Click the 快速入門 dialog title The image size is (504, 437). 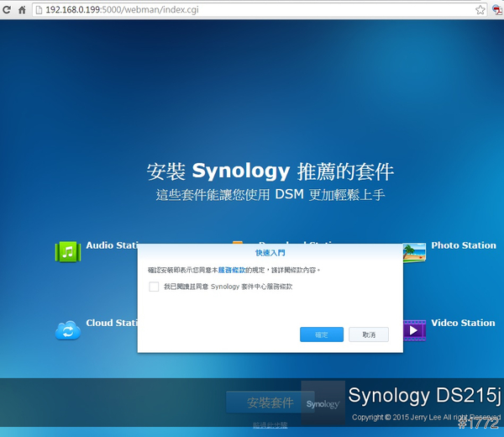tap(270, 252)
